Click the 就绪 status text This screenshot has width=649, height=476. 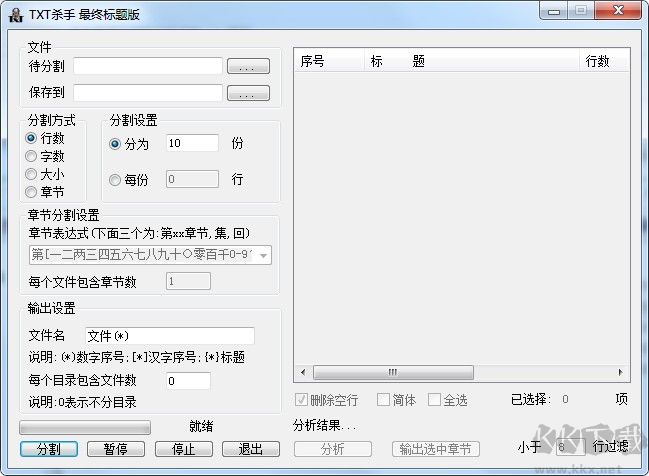(x=201, y=426)
